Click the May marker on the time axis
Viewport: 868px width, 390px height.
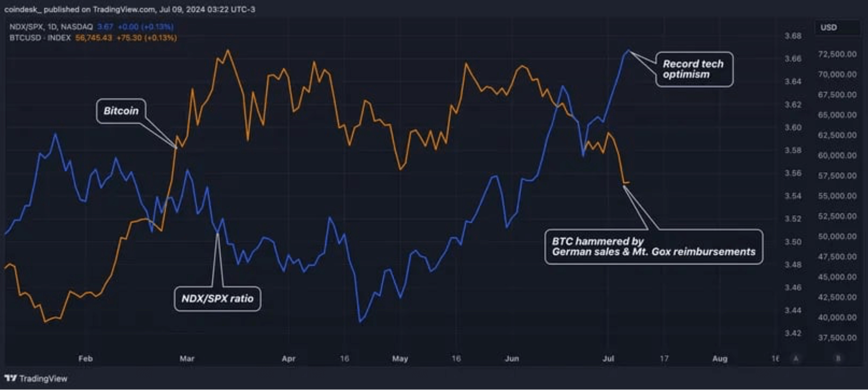coord(400,359)
